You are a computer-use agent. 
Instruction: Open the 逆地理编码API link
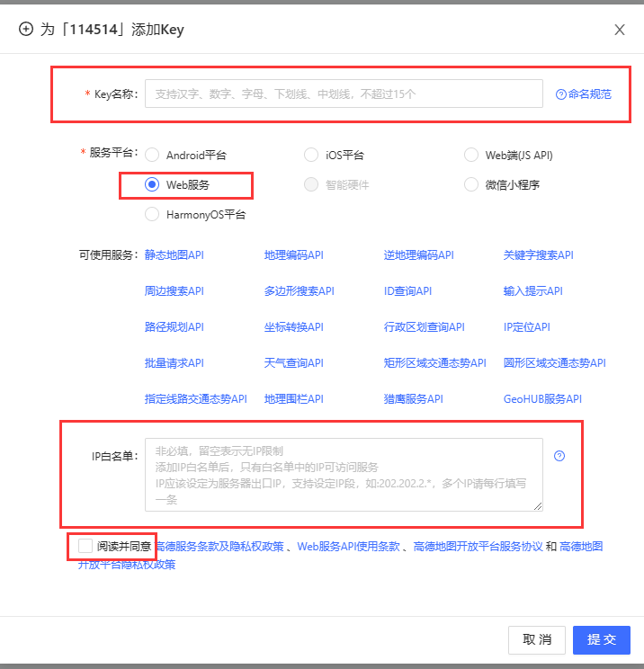418,255
